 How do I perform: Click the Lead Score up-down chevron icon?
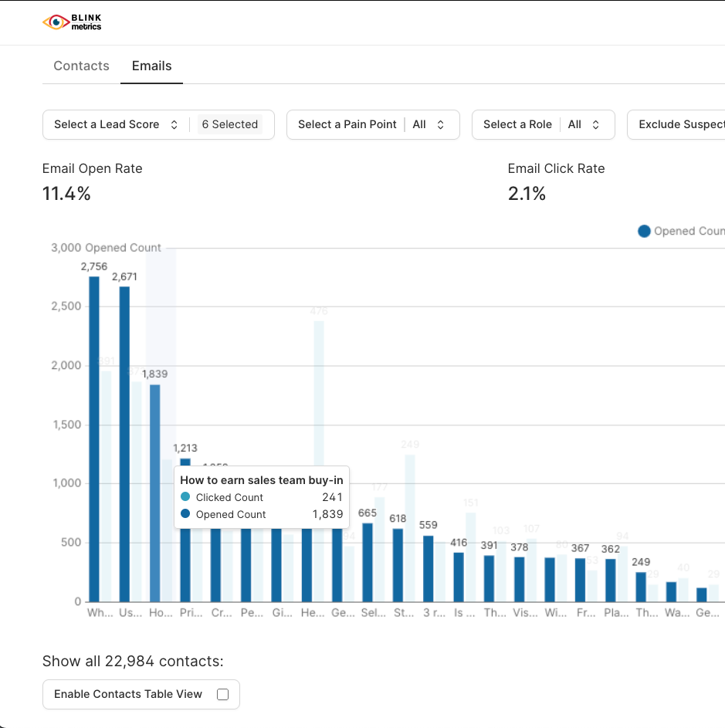[174, 124]
